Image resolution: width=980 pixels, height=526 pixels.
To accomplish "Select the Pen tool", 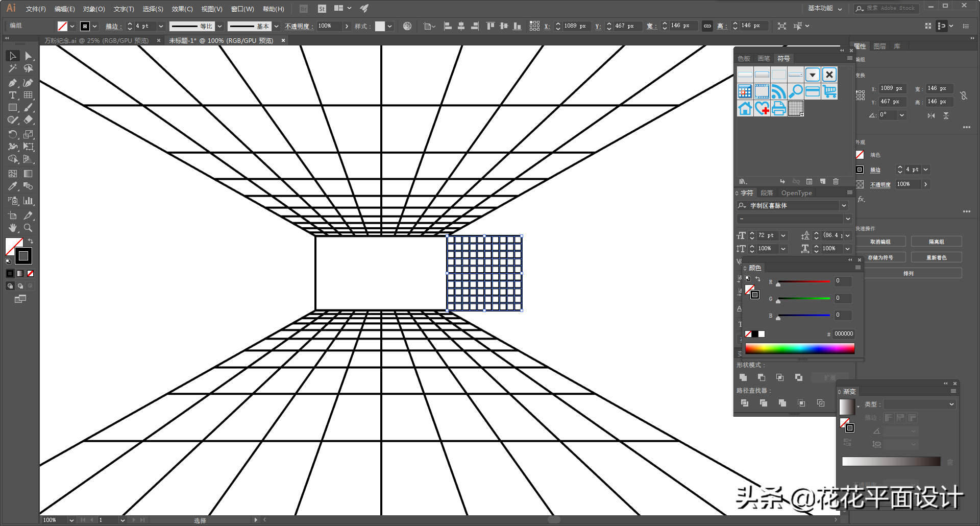I will pos(13,83).
